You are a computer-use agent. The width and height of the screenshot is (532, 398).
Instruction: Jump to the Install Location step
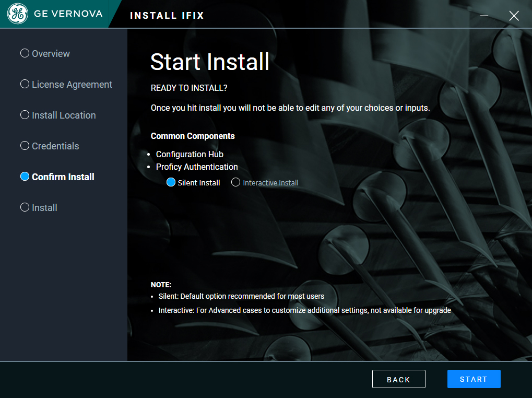(58, 115)
